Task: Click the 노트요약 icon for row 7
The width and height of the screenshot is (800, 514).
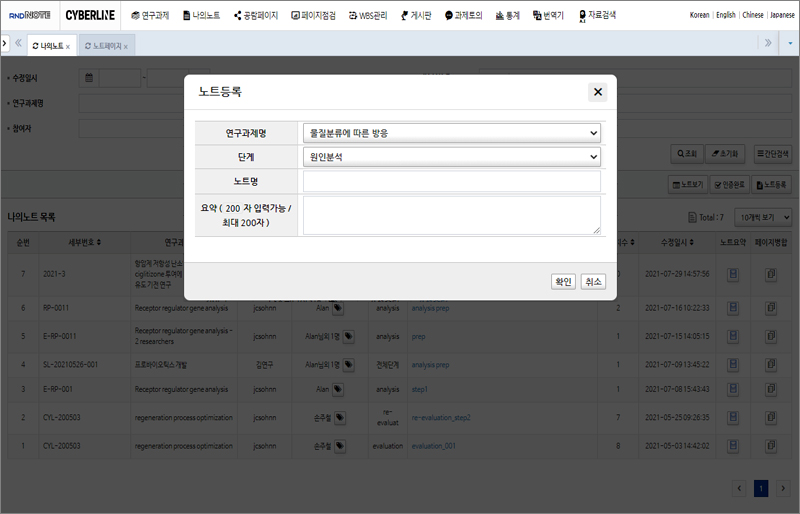Action: [732, 273]
